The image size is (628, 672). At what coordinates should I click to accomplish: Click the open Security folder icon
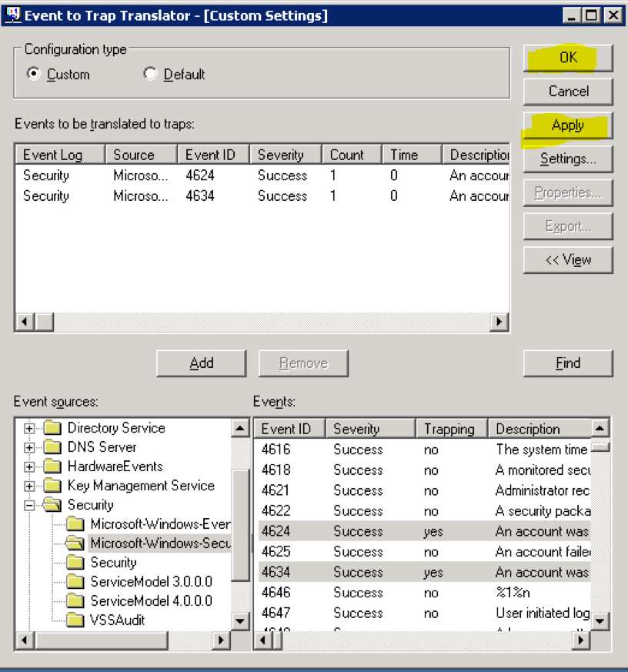[x=52, y=506]
